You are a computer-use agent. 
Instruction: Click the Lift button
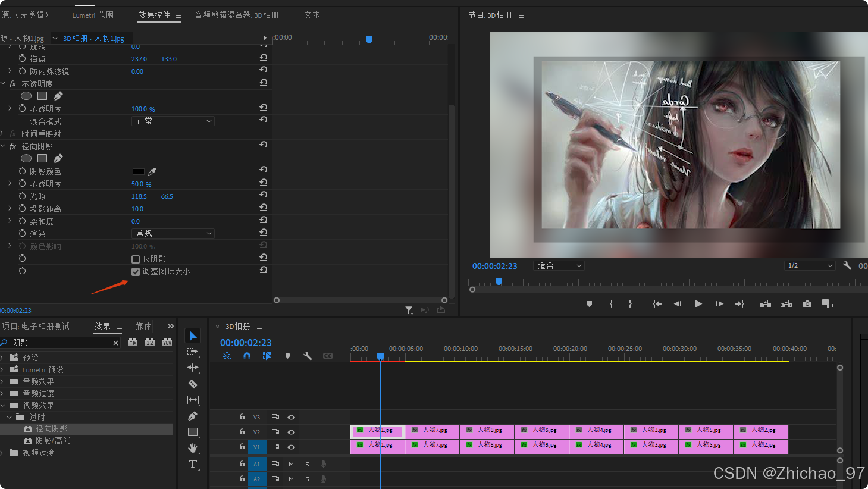tap(765, 303)
